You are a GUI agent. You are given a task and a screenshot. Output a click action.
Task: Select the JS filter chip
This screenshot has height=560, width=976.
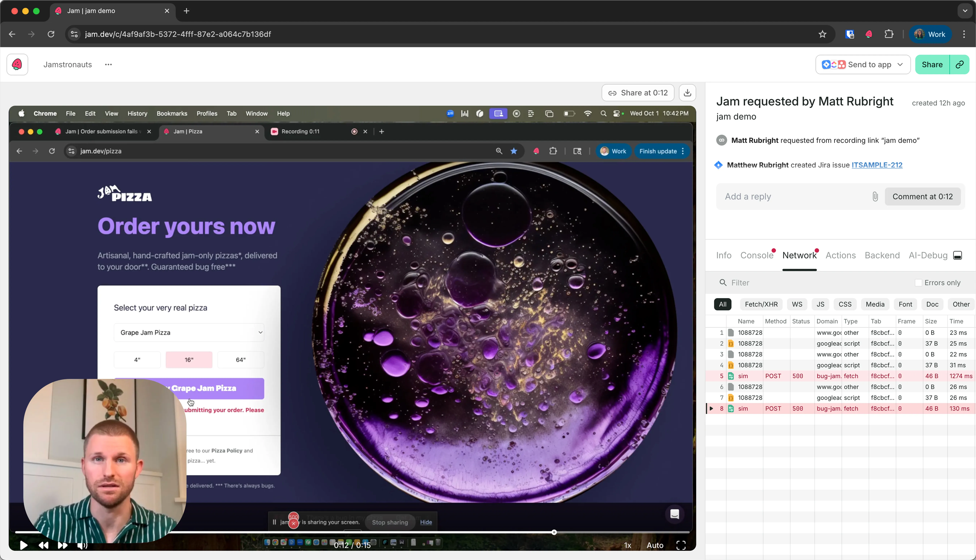click(820, 304)
